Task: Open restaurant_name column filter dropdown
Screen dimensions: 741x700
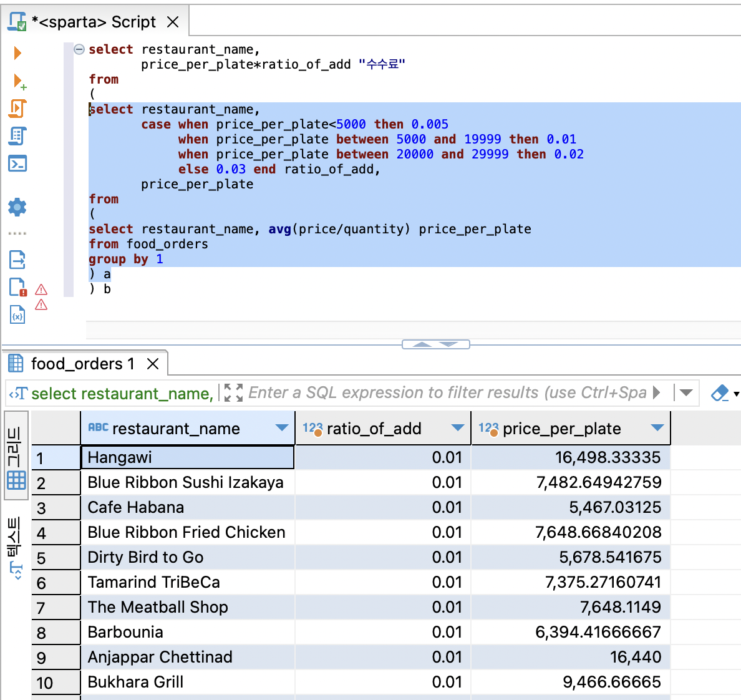Action: coord(282,428)
